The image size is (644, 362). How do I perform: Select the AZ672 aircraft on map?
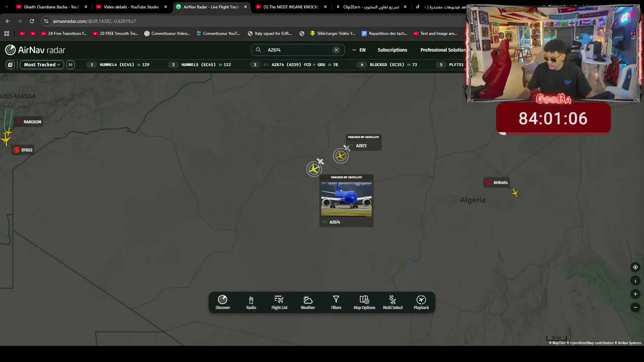coord(341,156)
